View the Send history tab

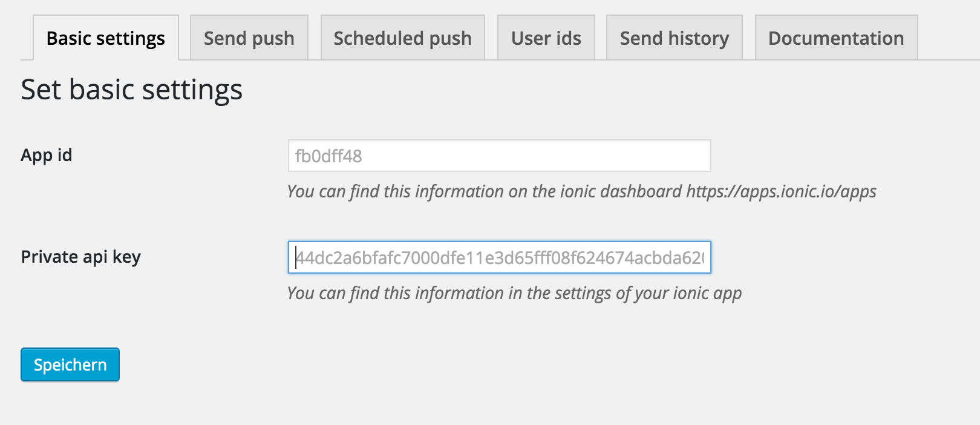675,38
